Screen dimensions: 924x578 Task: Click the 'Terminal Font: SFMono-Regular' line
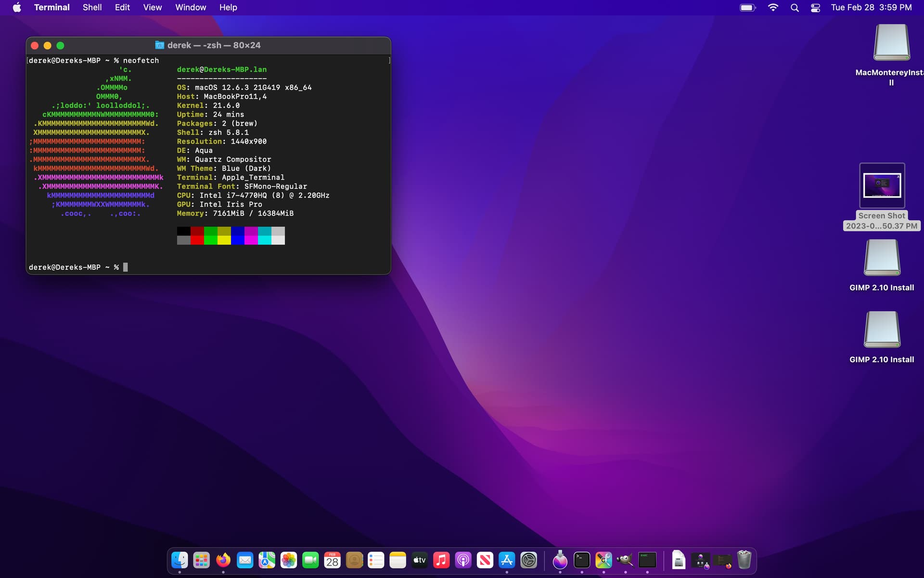[x=242, y=186]
